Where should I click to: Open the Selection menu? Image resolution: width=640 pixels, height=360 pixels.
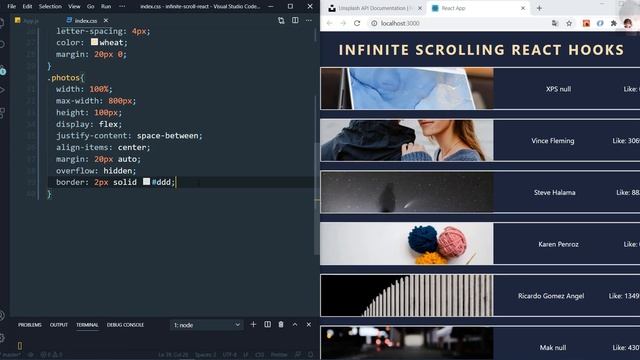(x=50, y=7)
